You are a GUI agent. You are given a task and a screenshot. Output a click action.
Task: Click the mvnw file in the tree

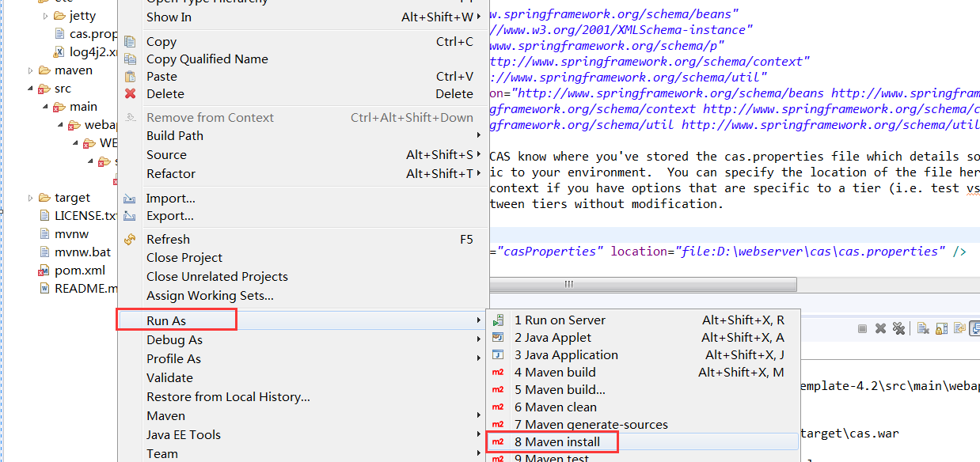coord(72,234)
